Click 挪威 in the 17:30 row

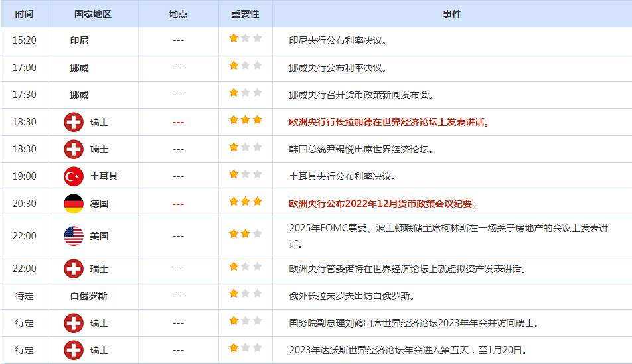click(79, 95)
